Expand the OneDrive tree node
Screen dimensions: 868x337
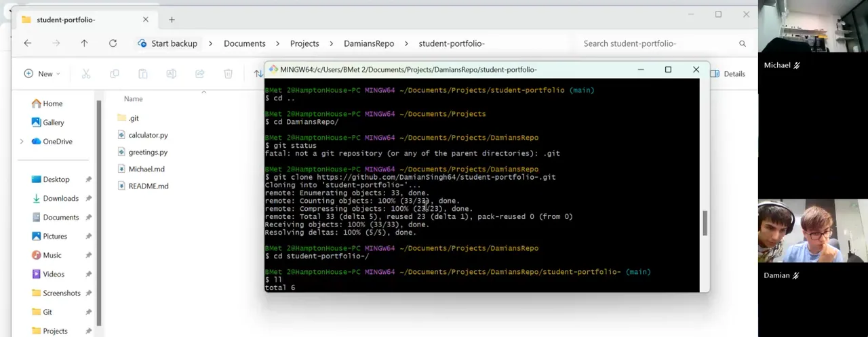[22, 142]
